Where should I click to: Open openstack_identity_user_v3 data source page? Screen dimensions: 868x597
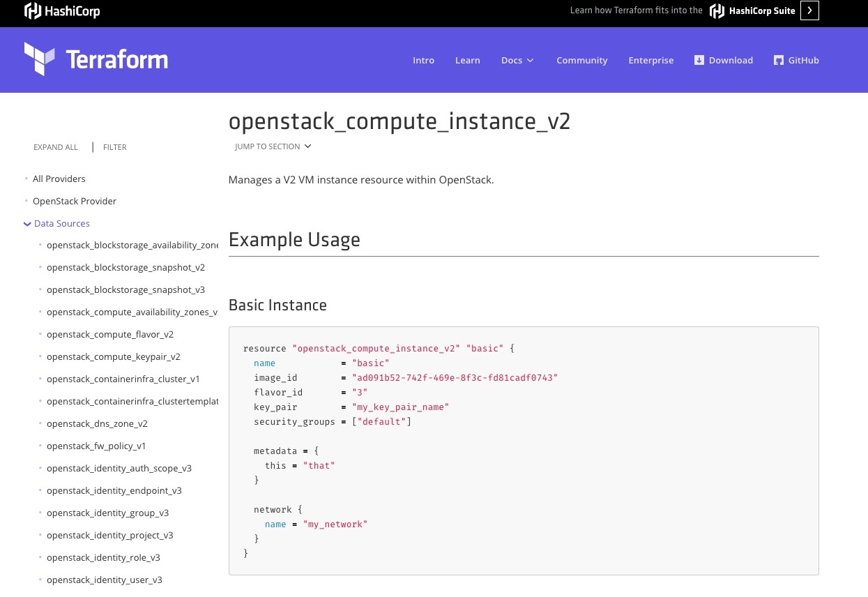105,580
